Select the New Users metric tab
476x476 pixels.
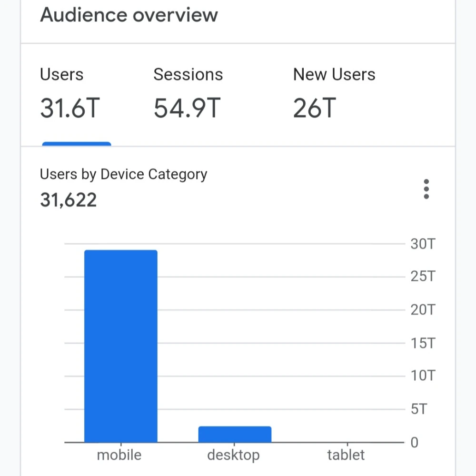pos(334,90)
